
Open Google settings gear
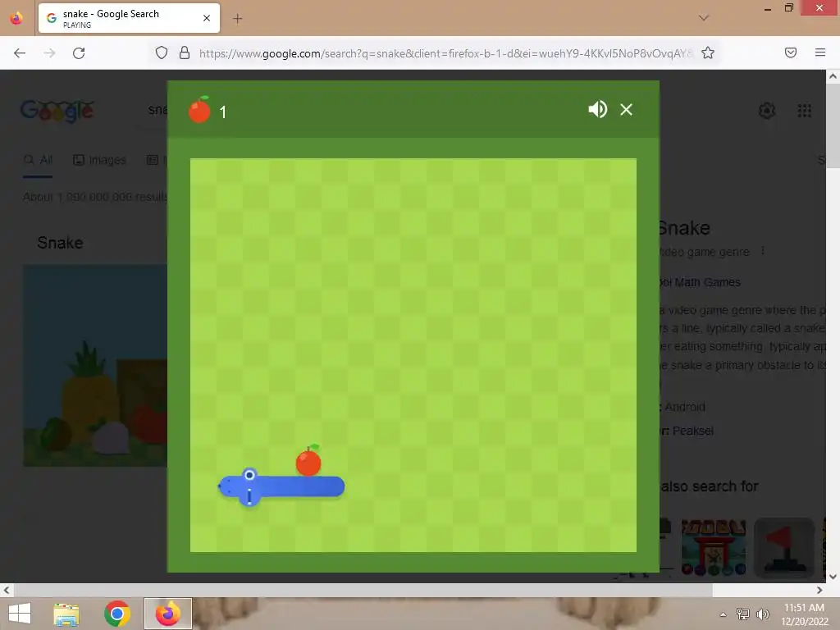pyautogui.click(x=767, y=111)
